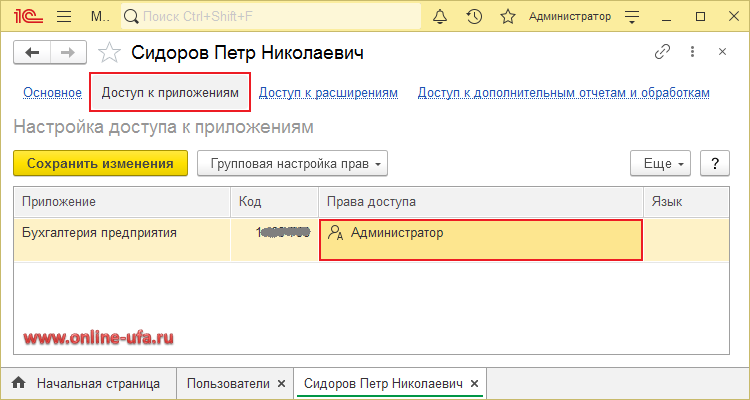This screenshot has height=400, width=750.
Task: Open the main menu hamburger icon
Action: 64,17
